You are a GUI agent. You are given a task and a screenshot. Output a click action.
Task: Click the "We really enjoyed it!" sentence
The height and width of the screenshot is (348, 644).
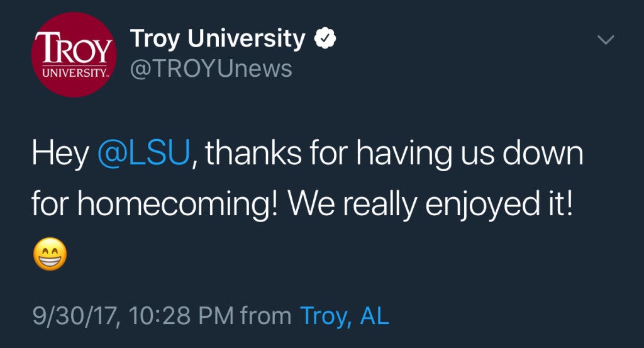pyautogui.click(x=430, y=204)
